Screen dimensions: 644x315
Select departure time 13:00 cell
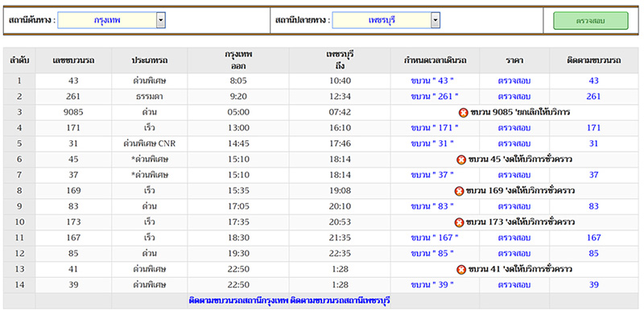(x=238, y=128)
